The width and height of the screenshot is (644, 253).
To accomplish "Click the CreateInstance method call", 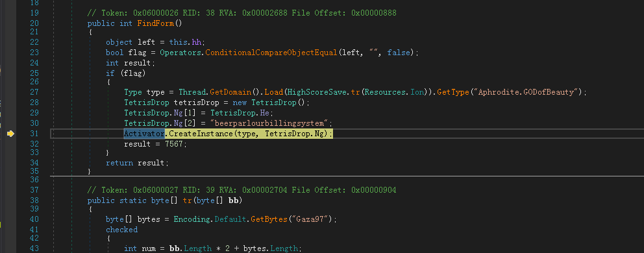I will tap(201, 134).
